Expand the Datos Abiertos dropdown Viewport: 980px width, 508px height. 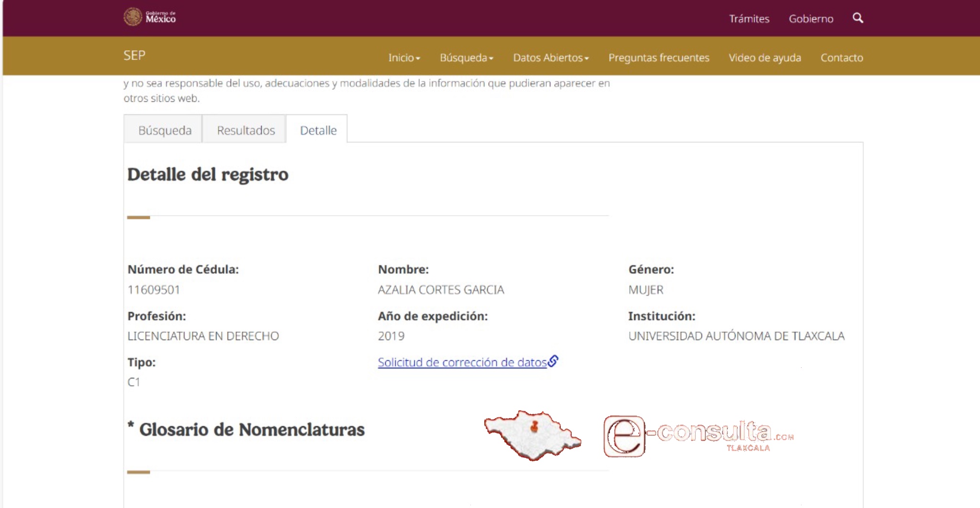coord(550,58)
